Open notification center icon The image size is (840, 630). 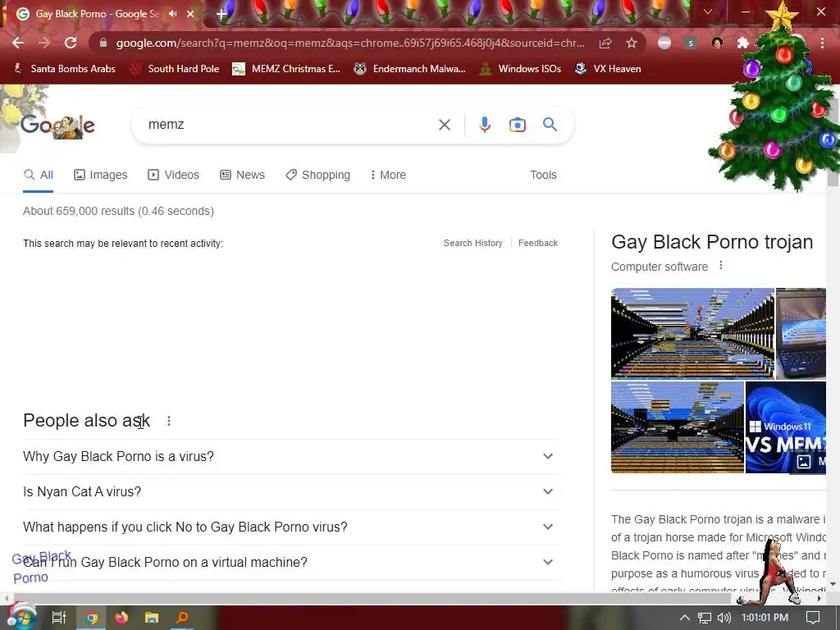[813, 618]
